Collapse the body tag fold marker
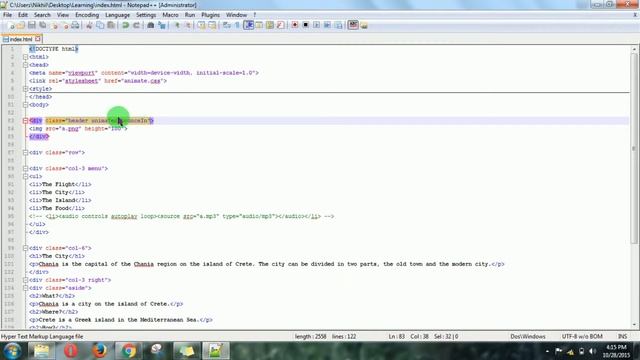 pos(25,104)
